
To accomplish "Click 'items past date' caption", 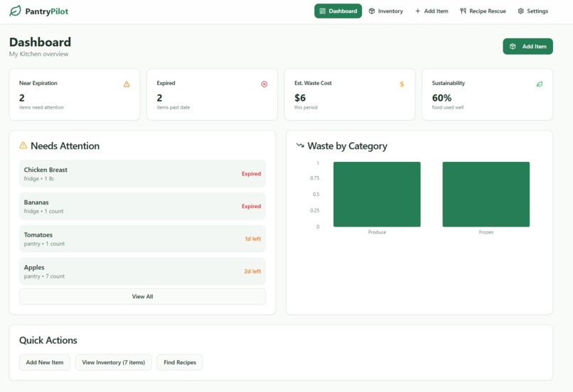I will 173,107.
